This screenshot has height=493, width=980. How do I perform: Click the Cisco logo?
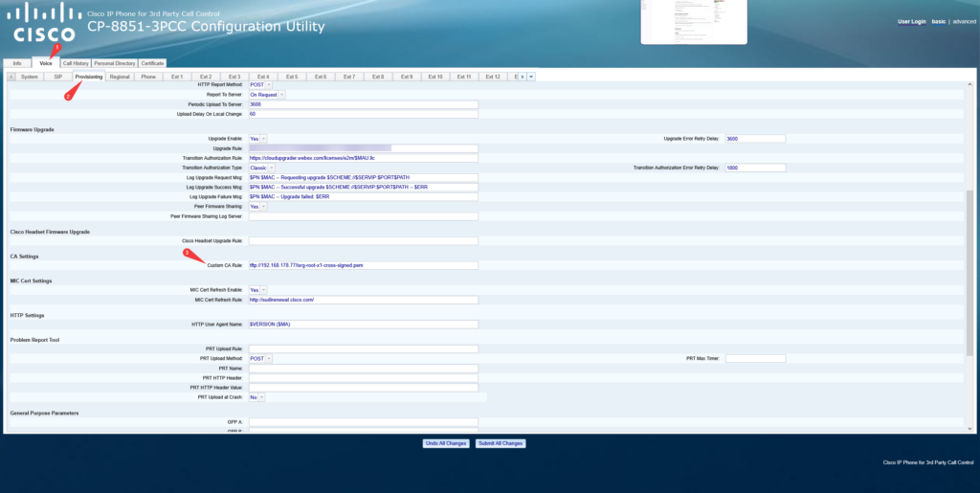[44, 22]
